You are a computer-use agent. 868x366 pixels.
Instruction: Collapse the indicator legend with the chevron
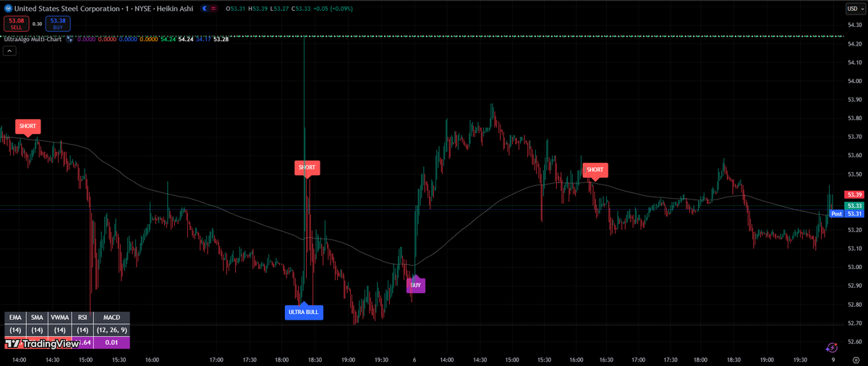[9, 51]
